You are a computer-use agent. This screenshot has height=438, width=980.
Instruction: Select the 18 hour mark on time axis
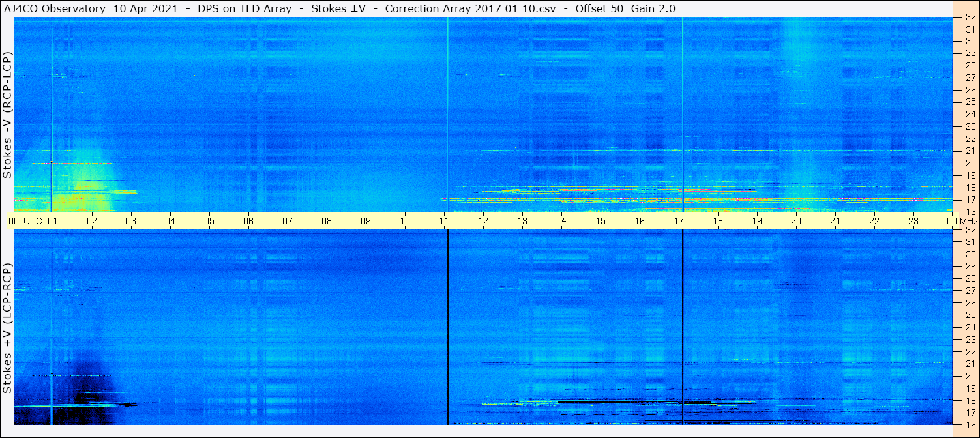718,221
